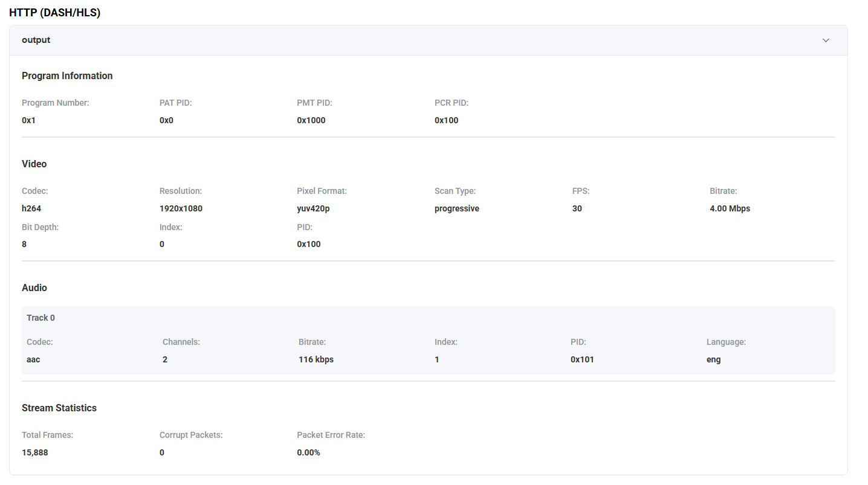Click the audio PID value 0x101
This screenshot has width=868, height=485.
pyautogui.click(x=582, y=359)
